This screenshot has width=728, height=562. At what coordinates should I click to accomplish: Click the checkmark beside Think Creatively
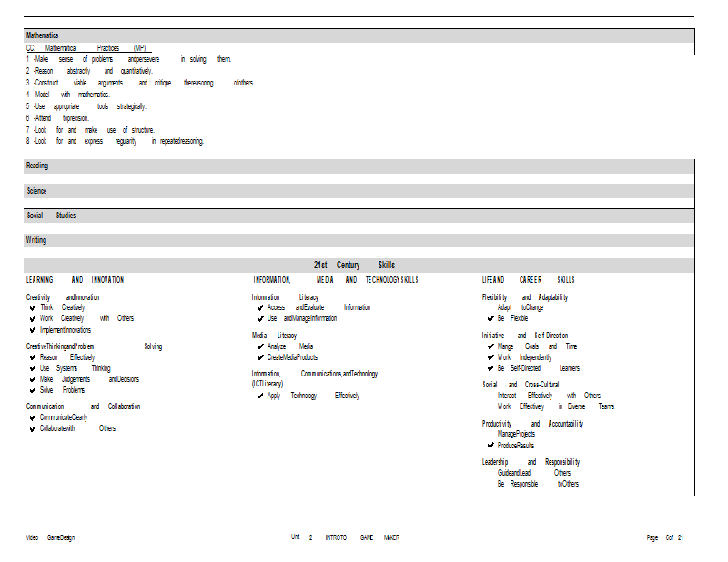[33, 307]
